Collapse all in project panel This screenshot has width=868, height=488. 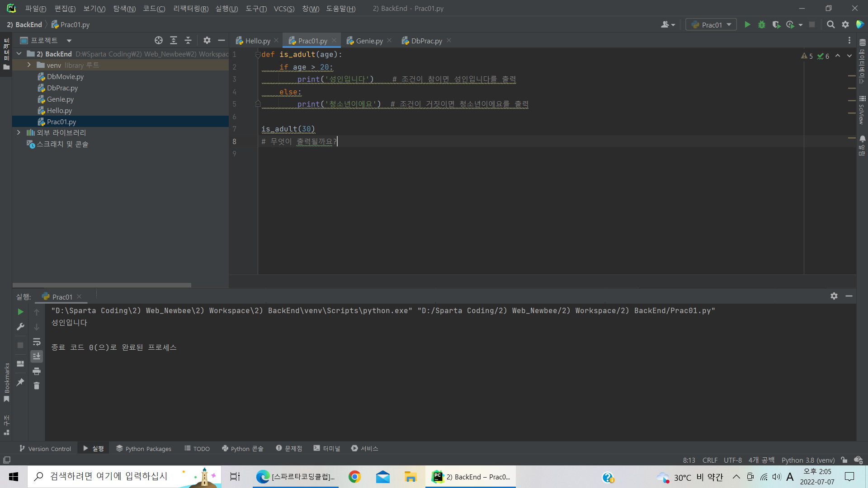point(188,41)
